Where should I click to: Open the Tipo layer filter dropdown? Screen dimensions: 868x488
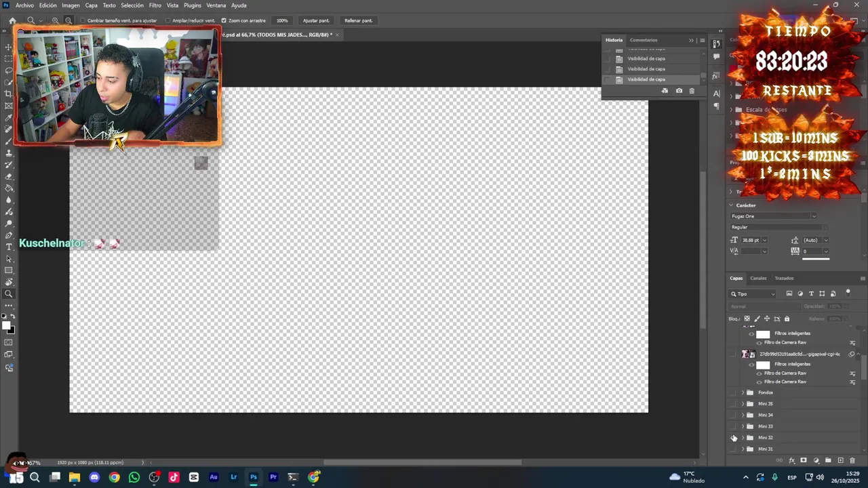pyautogui.click(x=753, y=293)
